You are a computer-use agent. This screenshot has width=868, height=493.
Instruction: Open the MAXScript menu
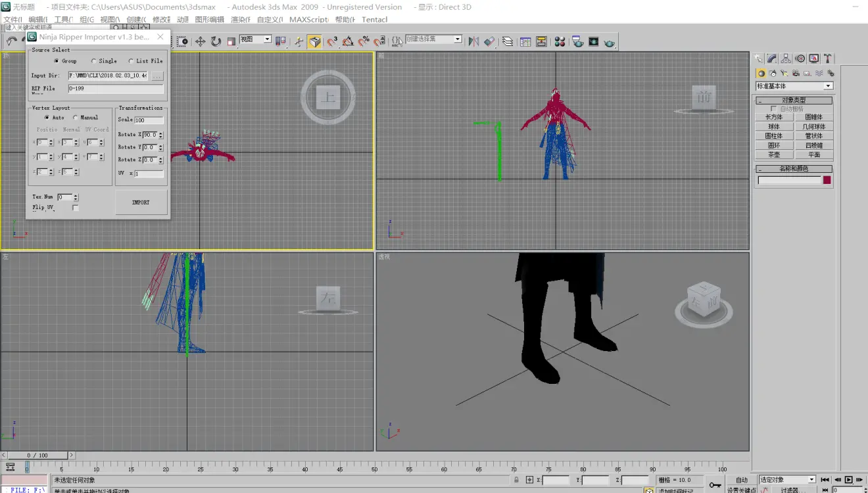[309, 20]
